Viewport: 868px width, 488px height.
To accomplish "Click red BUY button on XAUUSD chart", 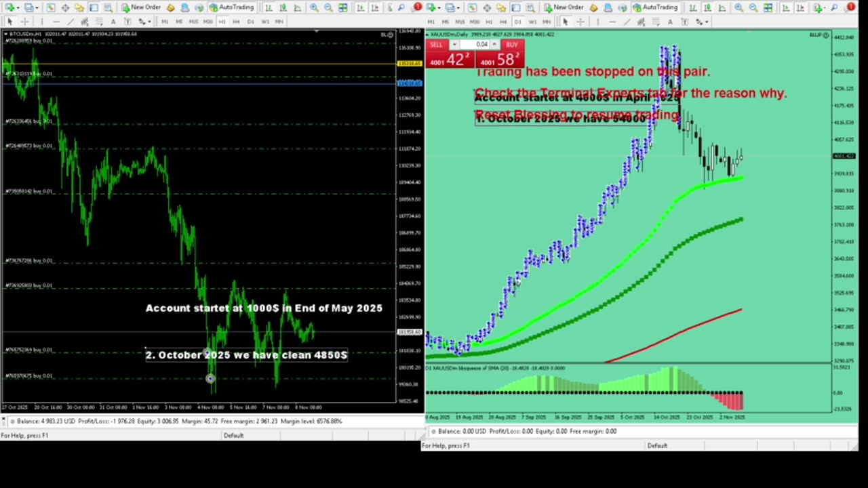I will [512, 45].
